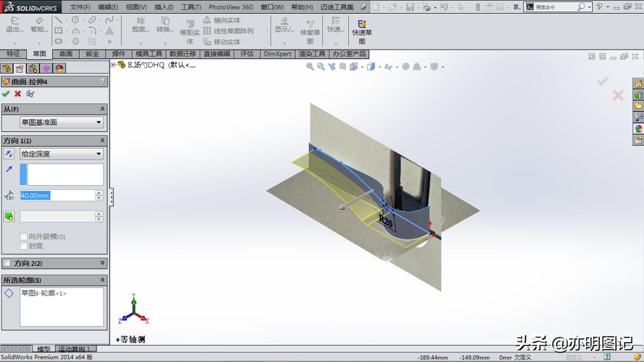Enable the 向外拔模 draft outward checkbox
Image resolution: width=644 pixels, height=362 pixels.
tap(23, 237)
